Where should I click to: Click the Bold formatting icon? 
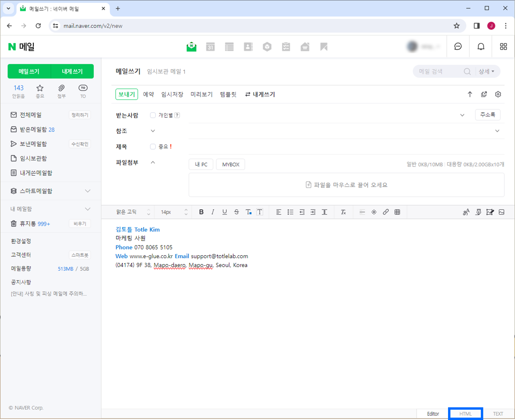pos(201,212)
